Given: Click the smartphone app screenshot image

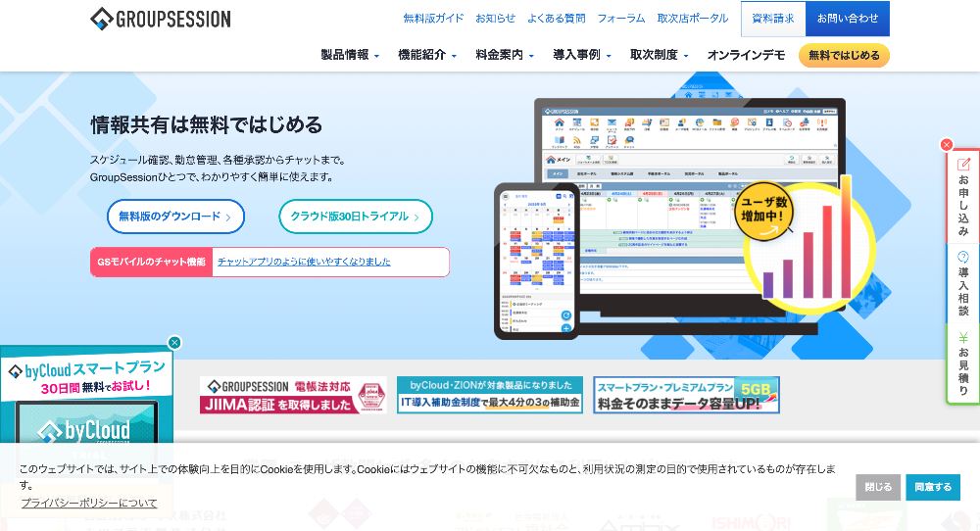Looking at the screenshot, I should [537, 261].
